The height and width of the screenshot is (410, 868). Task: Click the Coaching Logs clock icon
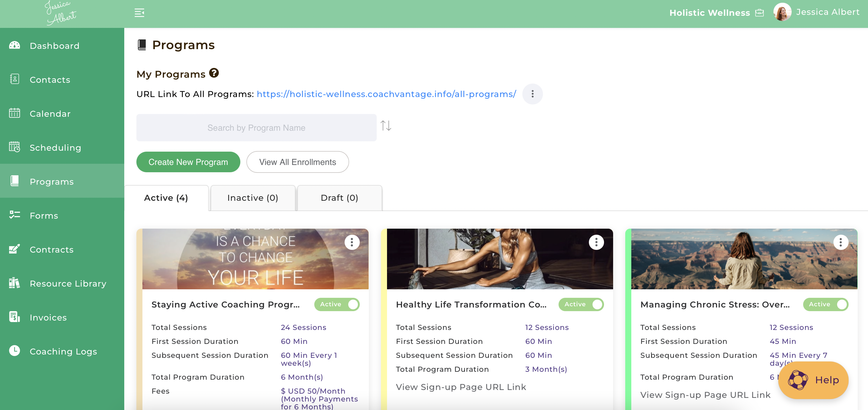point(15,351)
